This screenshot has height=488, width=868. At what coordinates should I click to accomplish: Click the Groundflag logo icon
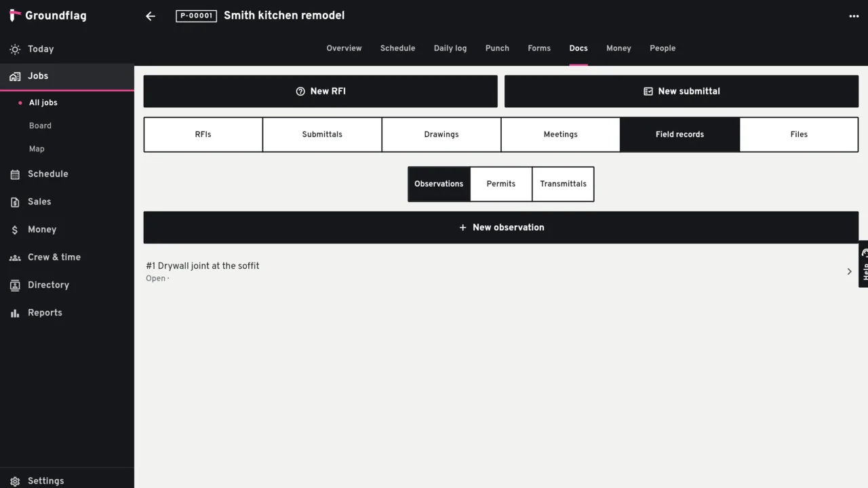15,16
